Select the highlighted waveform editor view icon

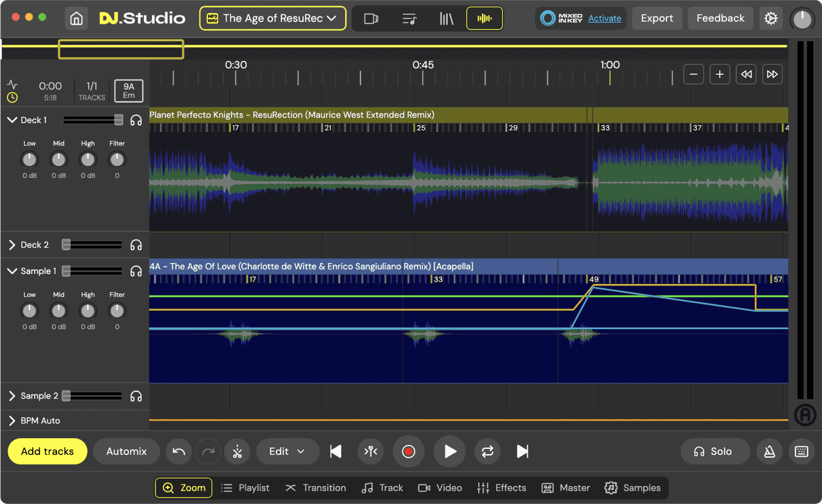[484, 18]
